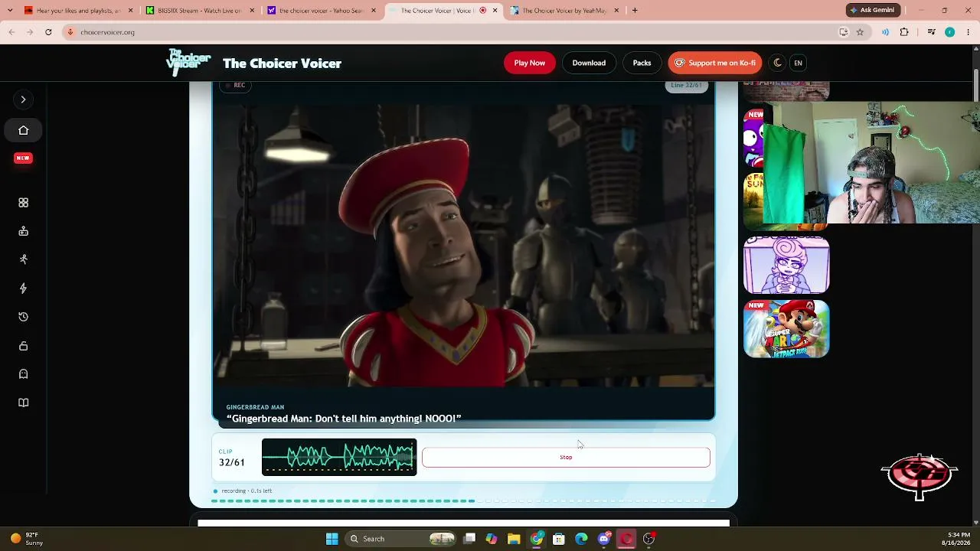Click the recording waveform display
The image size is (980, 551).
pyautogui.click(x=339, y=457)
